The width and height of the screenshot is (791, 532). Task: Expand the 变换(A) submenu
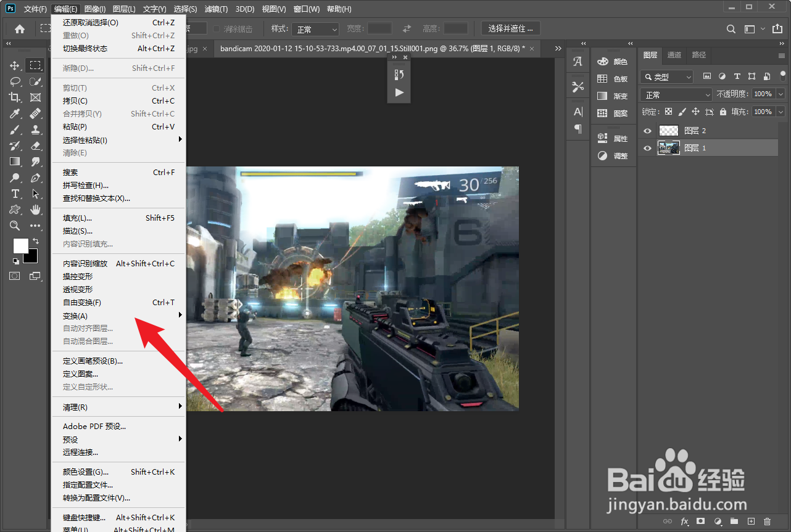click(x=118, y=316)
